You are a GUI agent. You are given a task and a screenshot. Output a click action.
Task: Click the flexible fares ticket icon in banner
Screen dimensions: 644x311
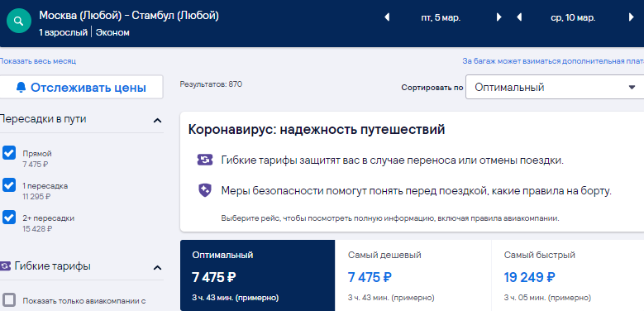204,160
